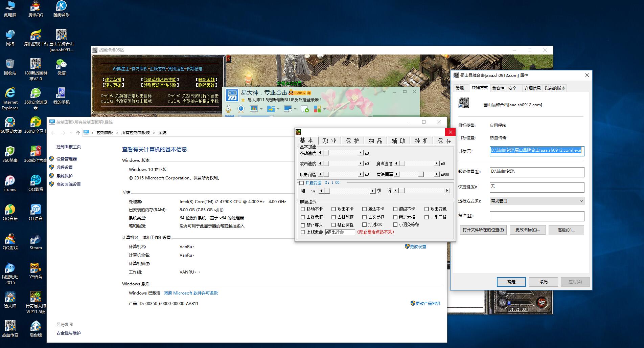Image resolution: width=644 pixels, height=348 pixels.
Task: Click the add discussion chat-bubble icon in QQ
Action: point(305,109)
